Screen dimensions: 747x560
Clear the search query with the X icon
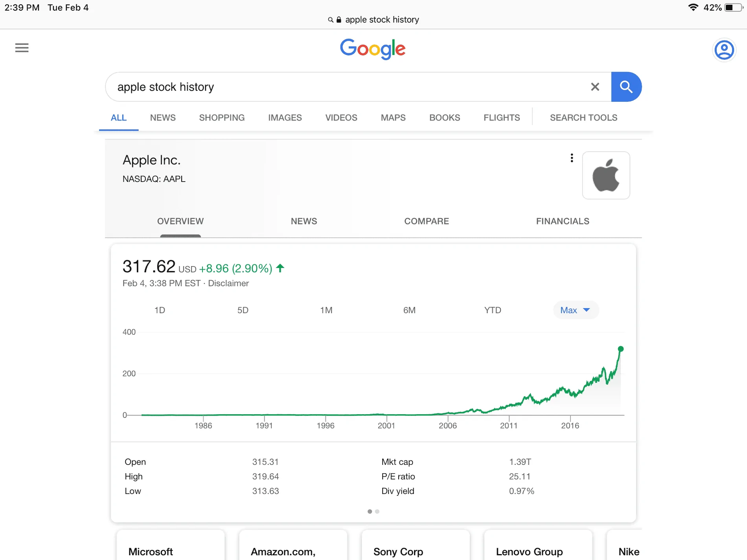point(595,87)
